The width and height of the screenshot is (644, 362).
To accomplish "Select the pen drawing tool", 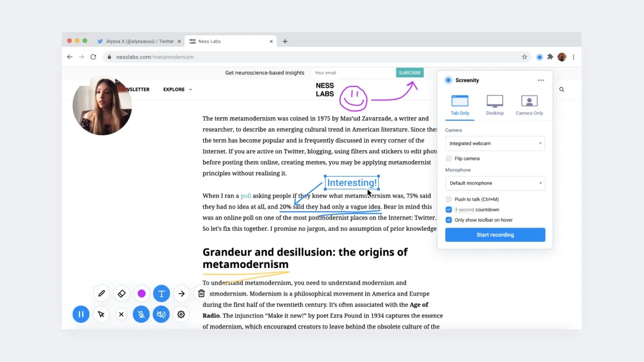I will click(102, 294).
